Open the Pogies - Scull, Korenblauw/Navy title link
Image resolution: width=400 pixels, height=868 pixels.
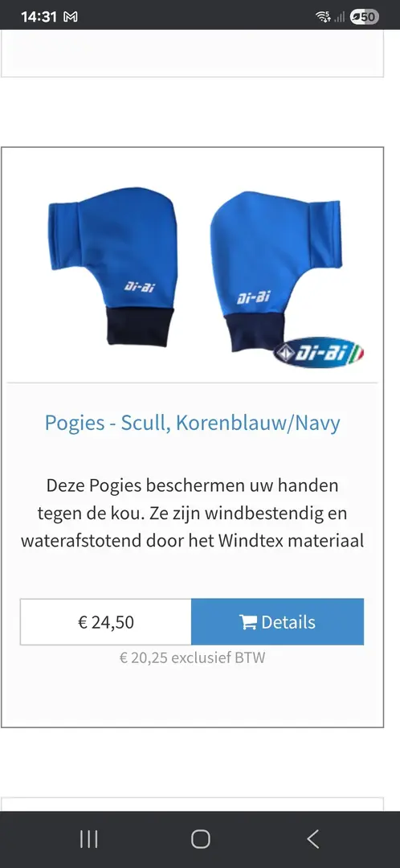[192, 423]
